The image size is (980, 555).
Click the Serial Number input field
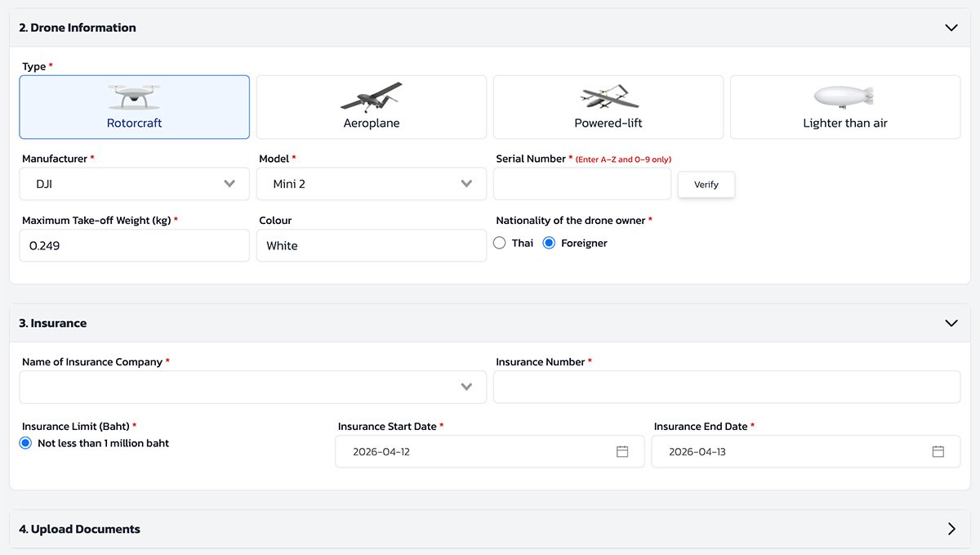coord(581,184)
